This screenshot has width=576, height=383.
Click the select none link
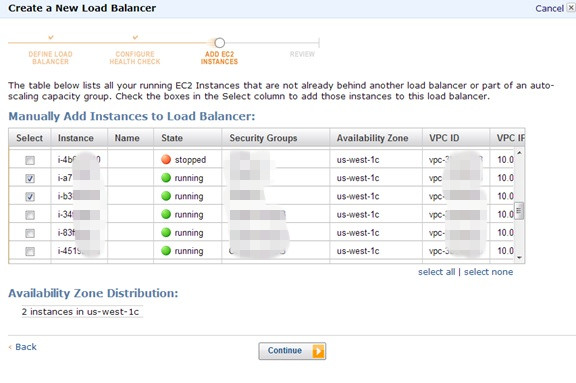tap(489, 272)
